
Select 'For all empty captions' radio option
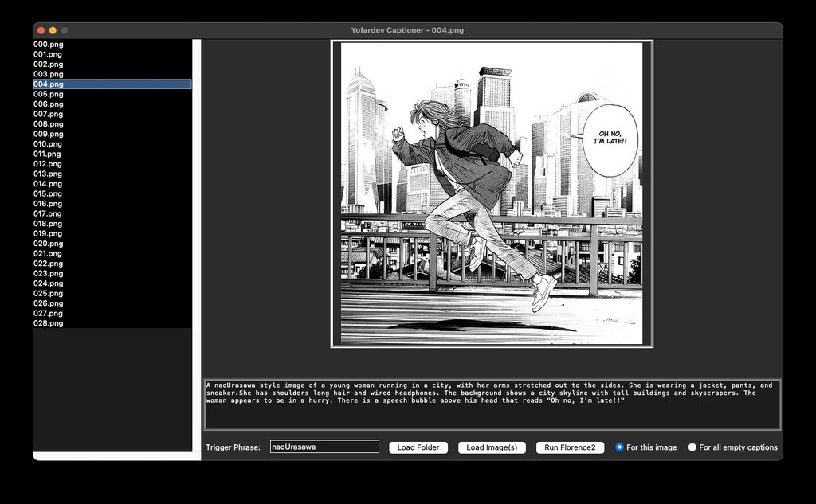pyautogui.click(x=692, y=447)
